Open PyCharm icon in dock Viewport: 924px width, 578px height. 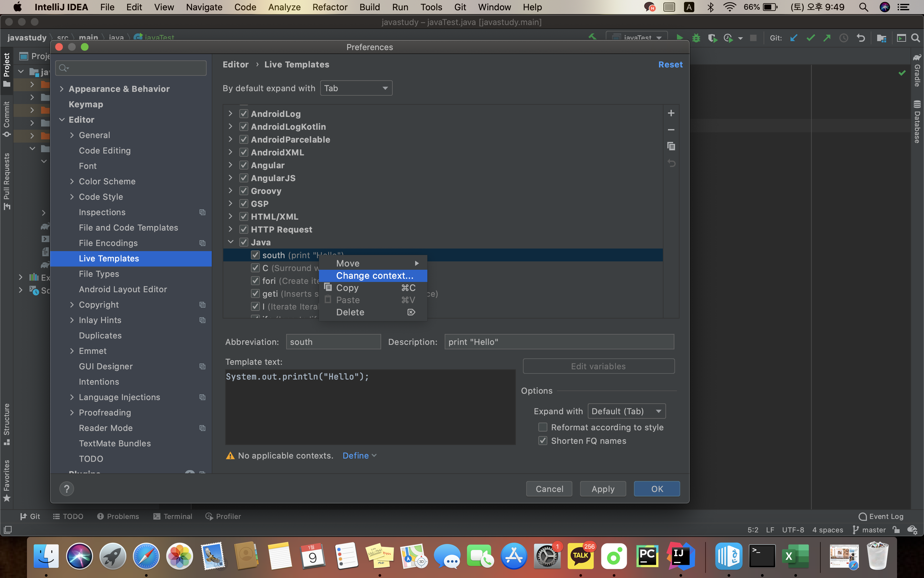[x=647, y=556]
